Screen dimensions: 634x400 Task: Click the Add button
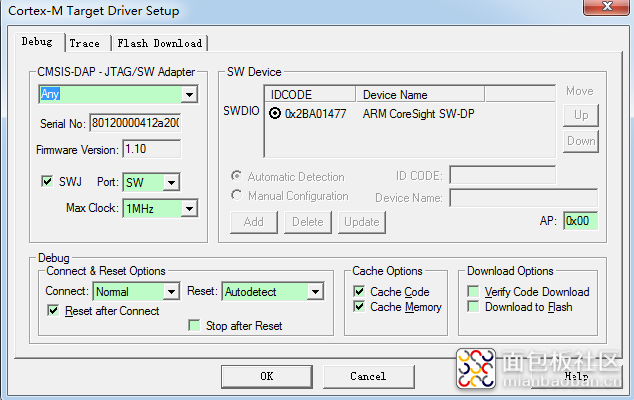pyautogui.click(x=254, y=222)
